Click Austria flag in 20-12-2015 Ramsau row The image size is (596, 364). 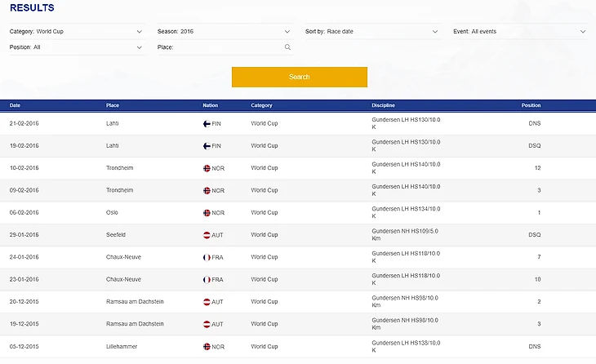(x=207, y=302)
